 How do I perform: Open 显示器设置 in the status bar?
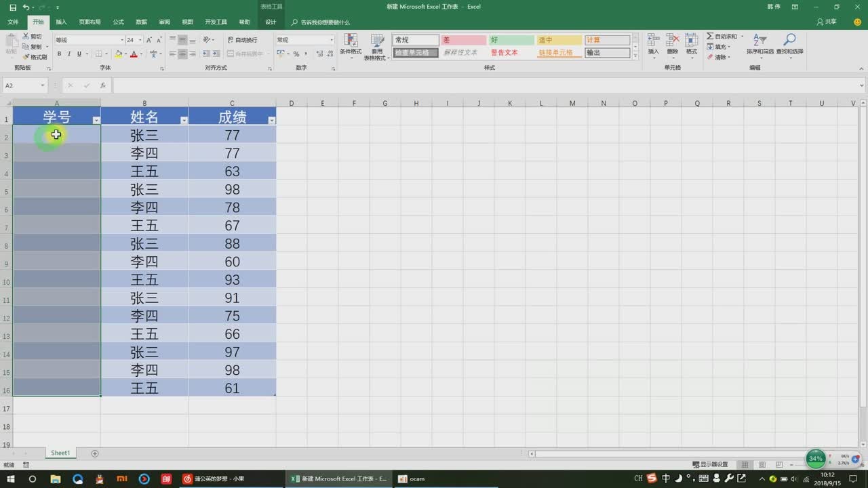(x=710, y=464)
